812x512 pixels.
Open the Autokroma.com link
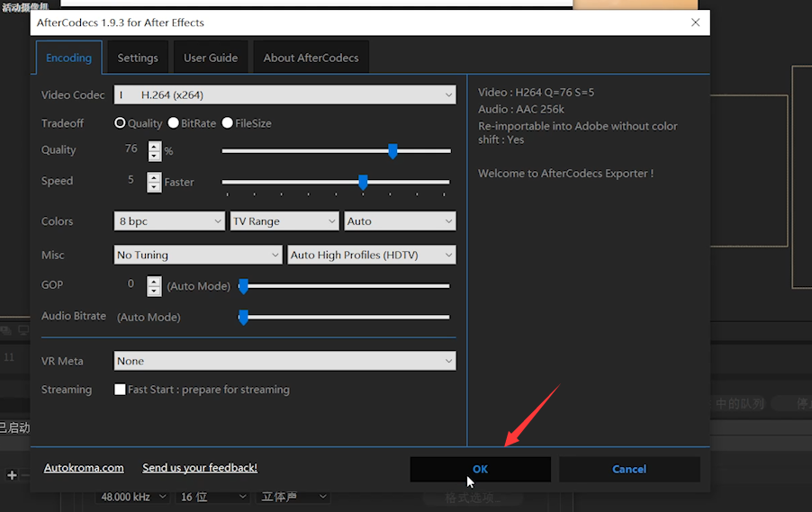pos(84,468)
